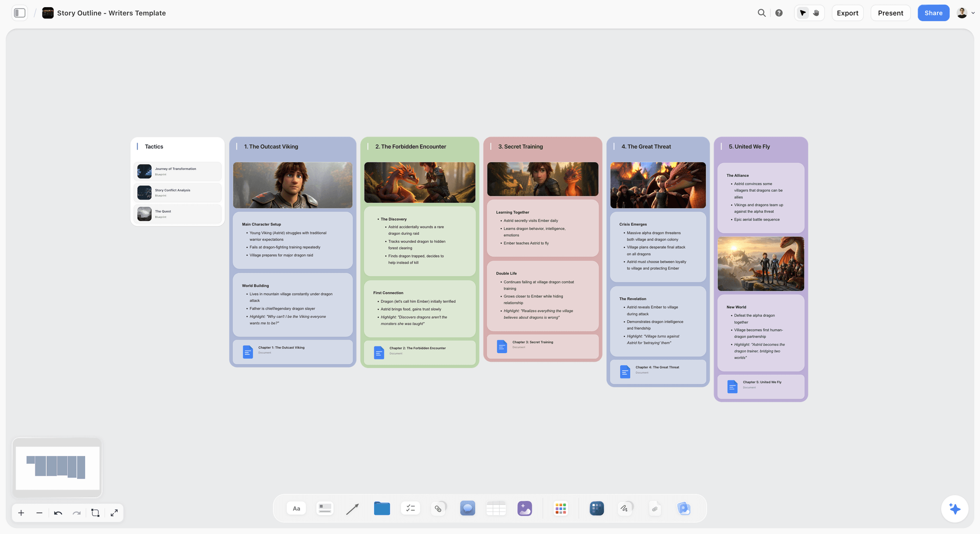Click the minimap overview panel
The height and width of the screenshot is (534, 980).
pos(57,467)
